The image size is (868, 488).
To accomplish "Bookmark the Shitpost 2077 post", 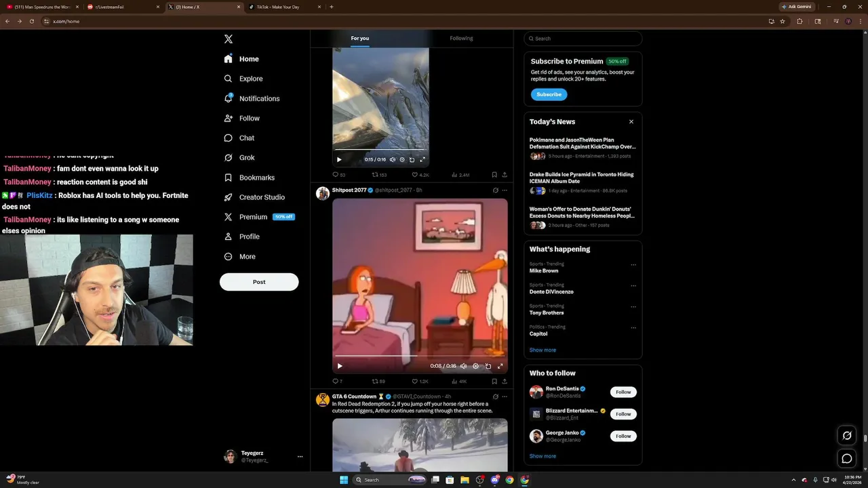I will pos(494,382).
